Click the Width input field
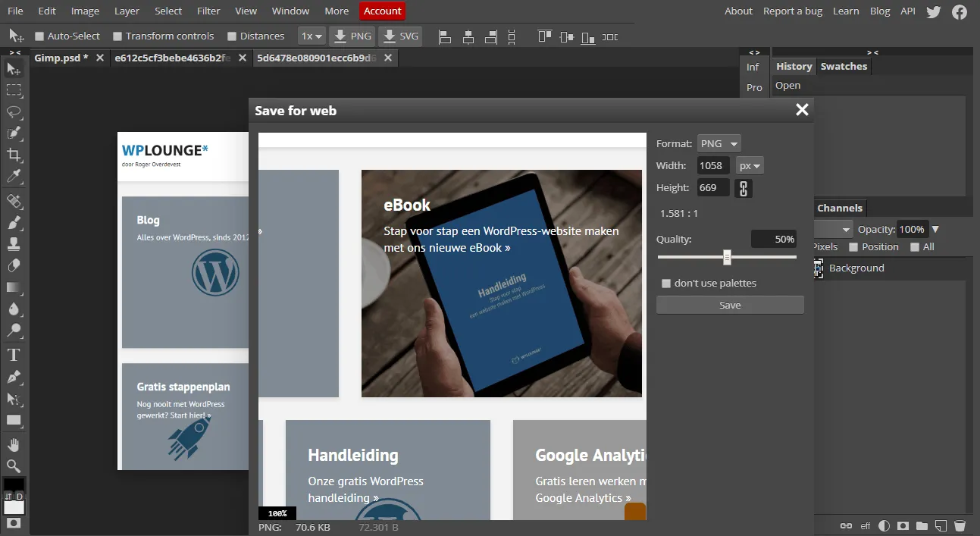 tap(712, 165)
